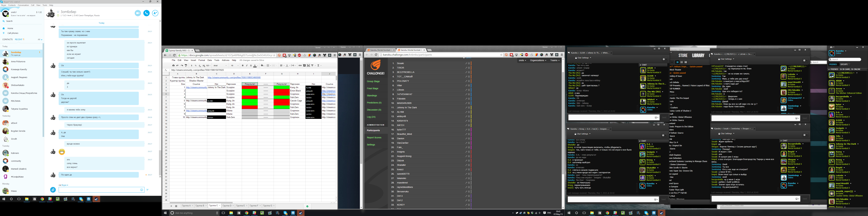Print the Google Sheets document

coord(173,66)
